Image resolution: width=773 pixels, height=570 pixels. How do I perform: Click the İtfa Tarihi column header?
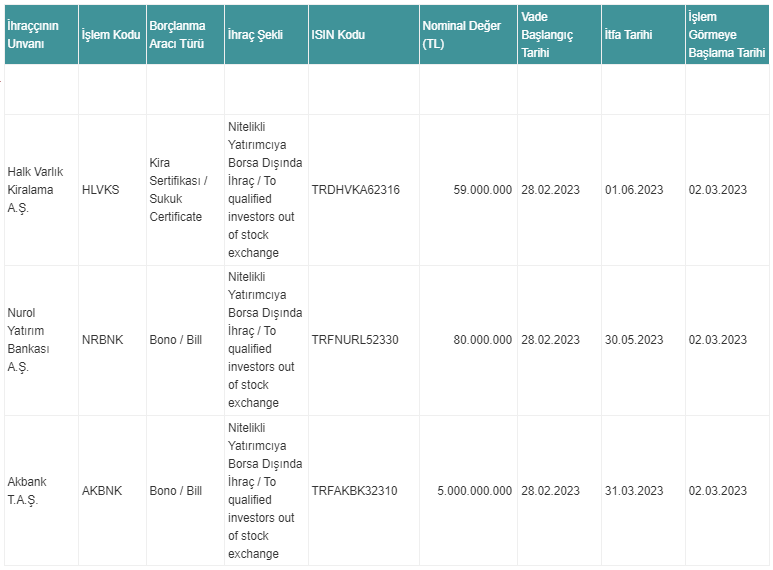pyautogui.click(x=643, y=35)
